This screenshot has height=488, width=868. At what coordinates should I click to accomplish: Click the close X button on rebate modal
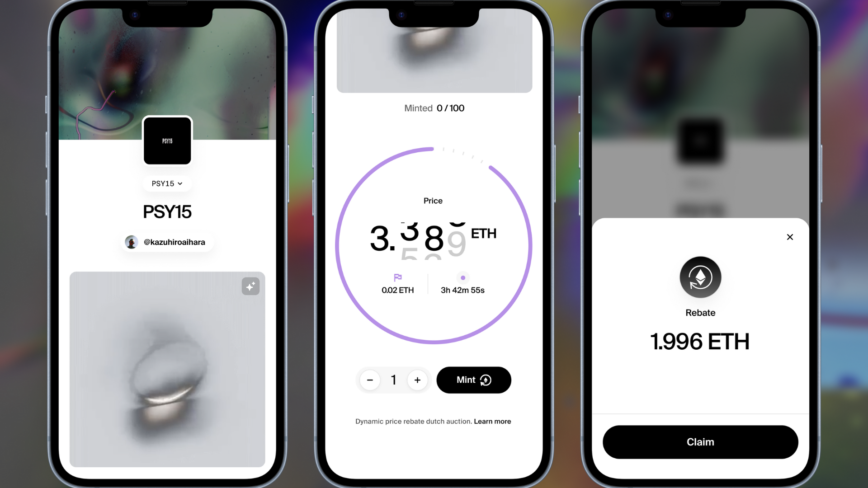click(x=790, y=237)
